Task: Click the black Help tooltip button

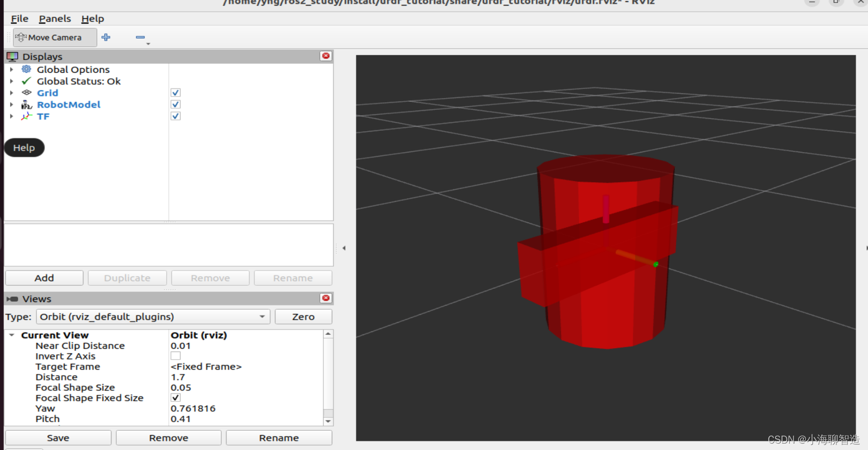Action: (x=24, y=148)
